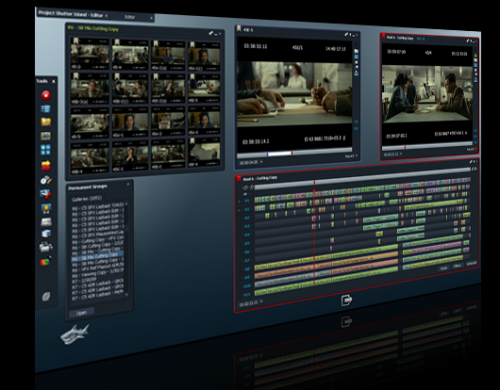
Task: Toggle the A11 track in the timeline
Action: 247,295
